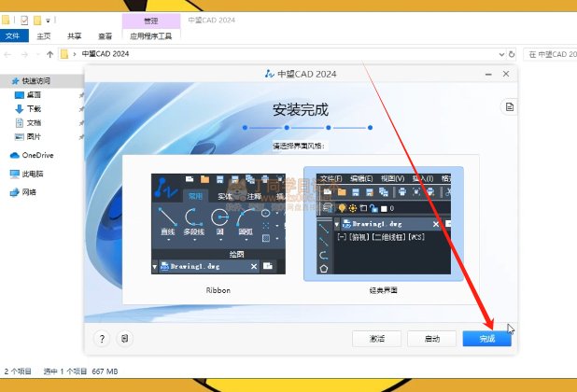Expand the address bar history dropdown chevron
Screen dimensions: 577x392
[x=501, y=54]
